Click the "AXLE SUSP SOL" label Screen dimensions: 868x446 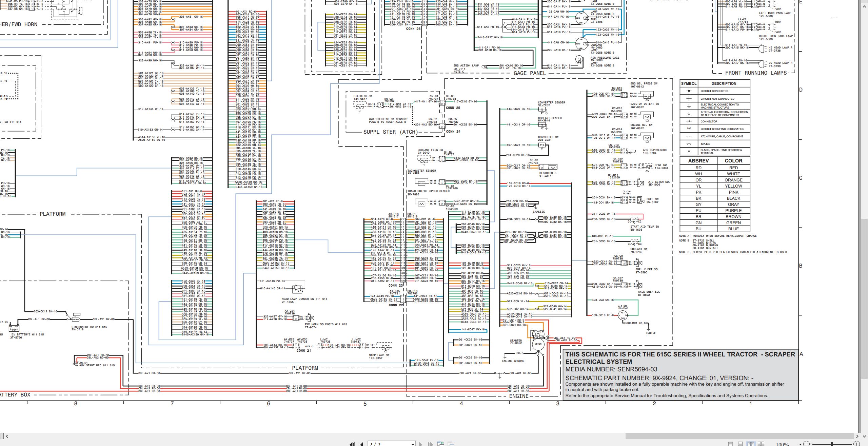(x=649, y=292)
